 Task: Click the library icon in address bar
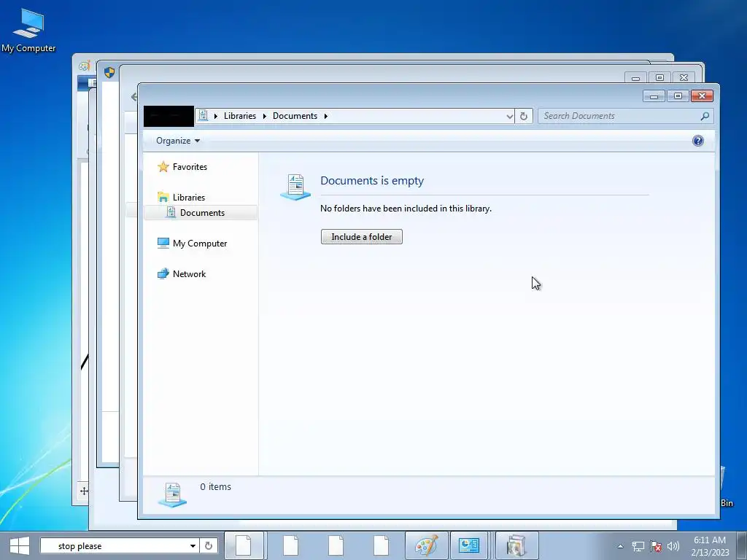[x=203, y=115]
